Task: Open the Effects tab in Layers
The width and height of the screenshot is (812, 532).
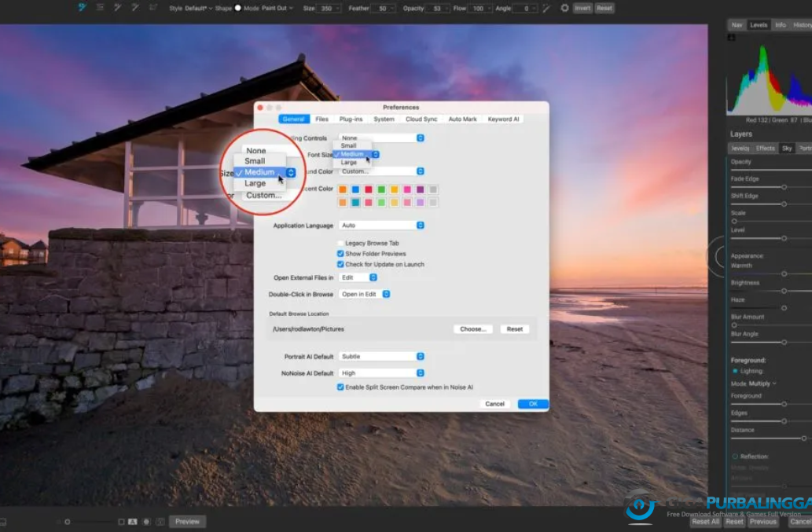Action: point(765,149)
